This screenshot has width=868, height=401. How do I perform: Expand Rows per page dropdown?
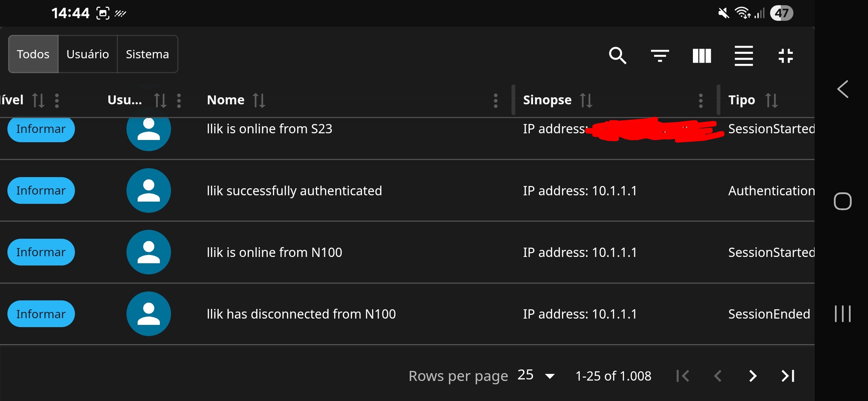click(550, 376)
